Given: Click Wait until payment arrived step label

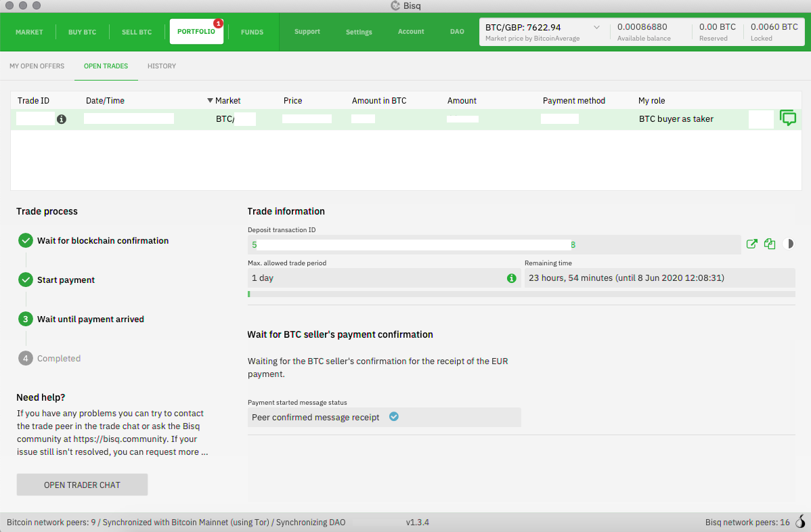Looking at the screenshot, I should [x=91, y=319].
